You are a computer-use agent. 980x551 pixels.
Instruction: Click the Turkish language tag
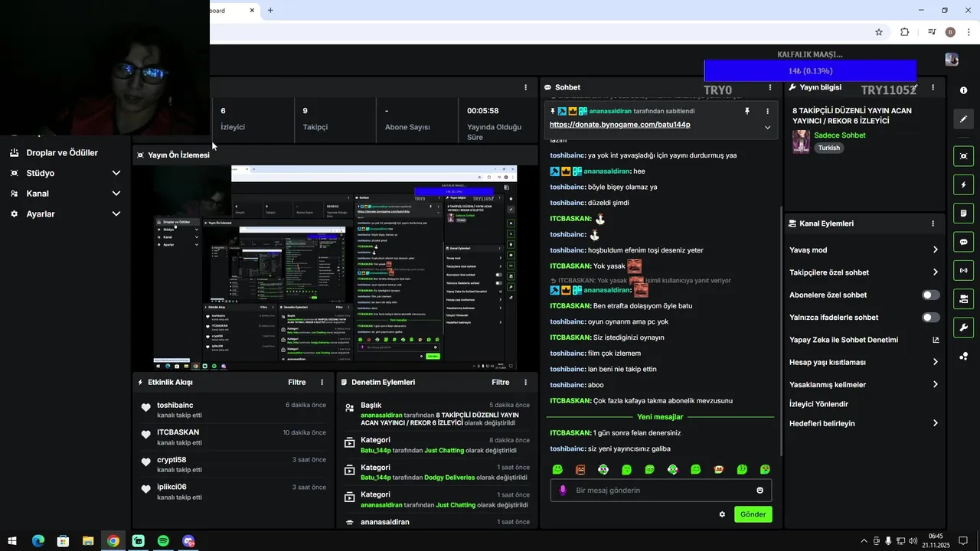coord(828,148)
